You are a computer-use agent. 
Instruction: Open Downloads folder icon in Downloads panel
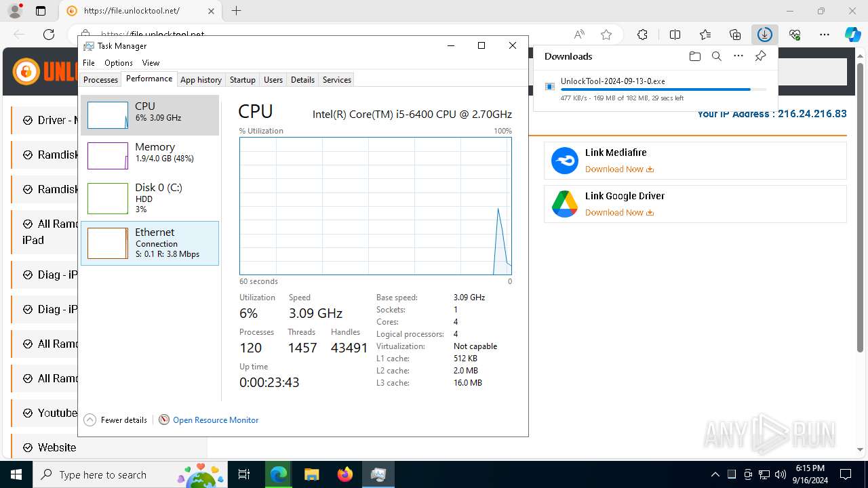pos(694,56)
